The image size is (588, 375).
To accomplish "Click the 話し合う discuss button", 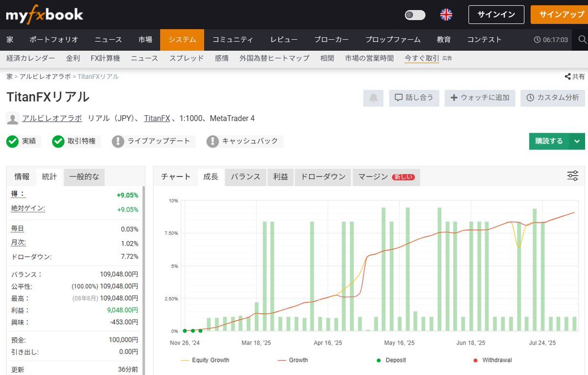I will pyautogui.click(x=414, y=98).
